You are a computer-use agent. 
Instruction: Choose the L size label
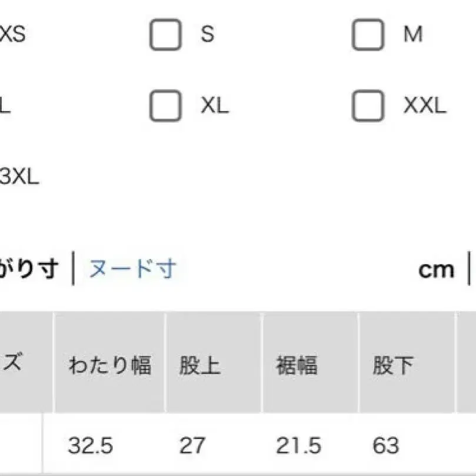click(5, 106)
